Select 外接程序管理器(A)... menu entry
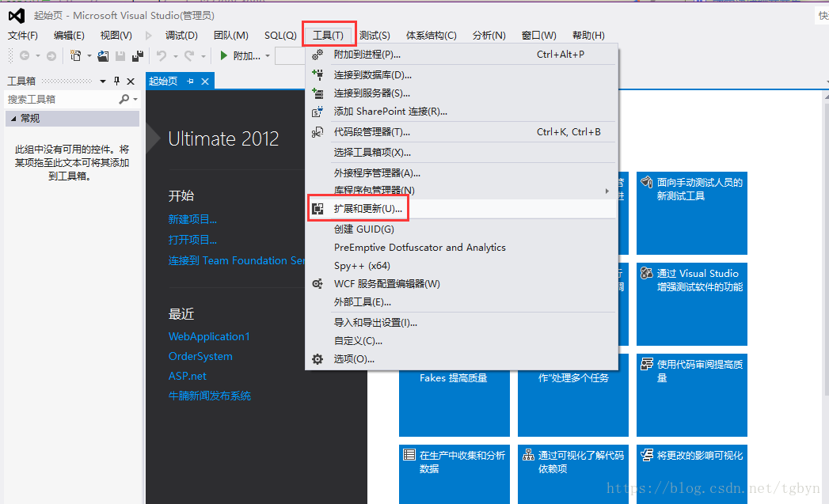 point(462,172)
